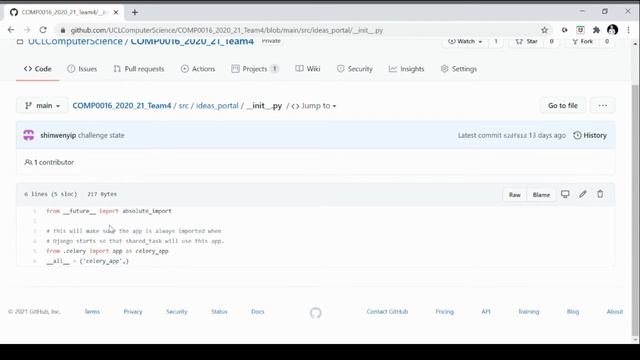Bookmark this page with the star icon
640x360 pixels.
[x=544, y=30]
